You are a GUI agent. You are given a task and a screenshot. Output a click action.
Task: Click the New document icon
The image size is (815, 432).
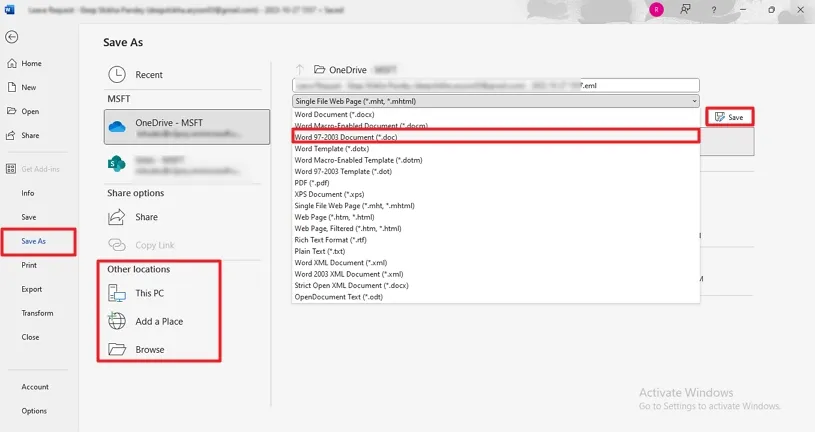coord(12,87)
